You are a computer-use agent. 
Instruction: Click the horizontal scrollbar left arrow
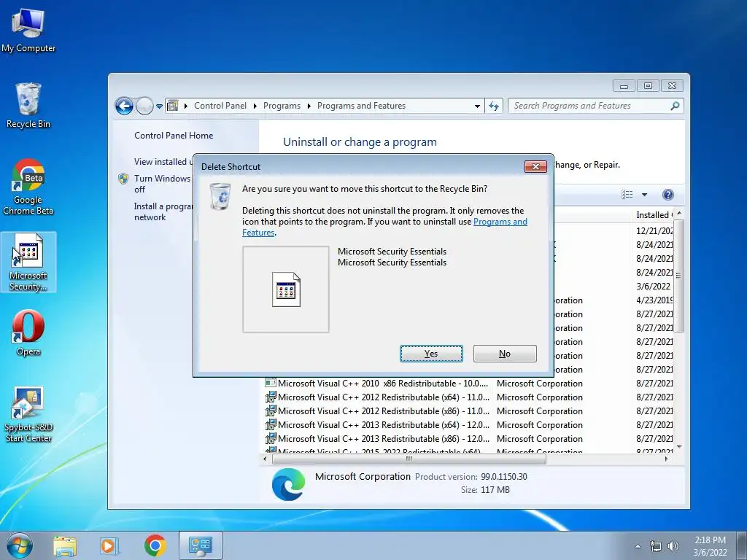click(265, 459)
